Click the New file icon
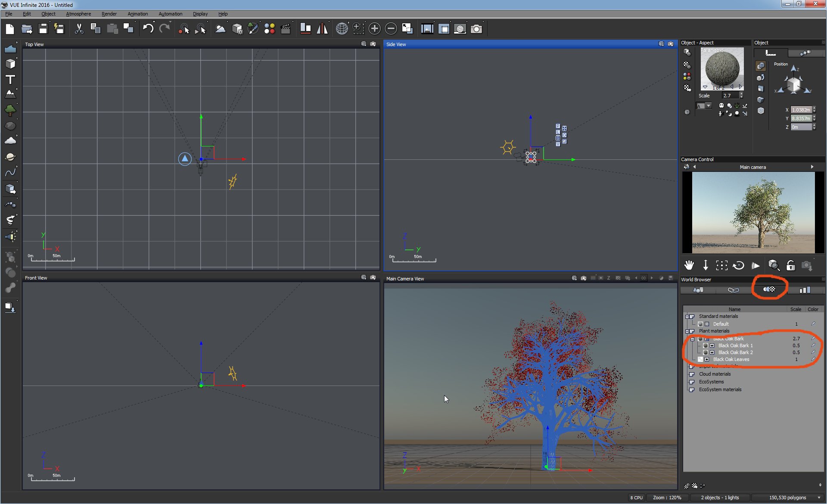 [10, 29]
